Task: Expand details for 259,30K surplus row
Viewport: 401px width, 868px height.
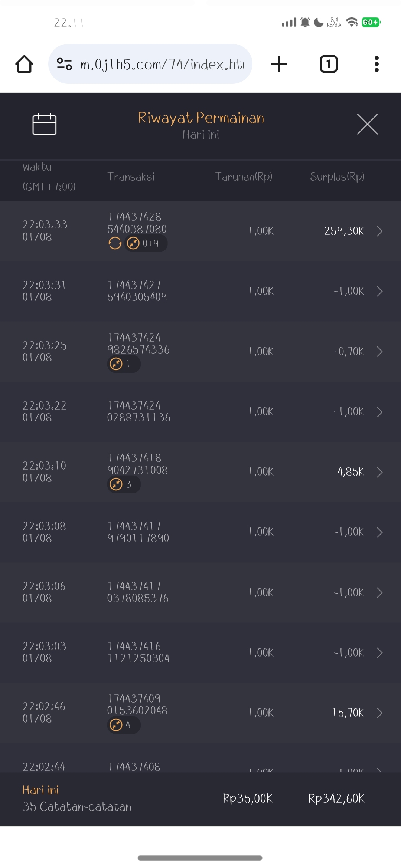Action: click(379, 231)
